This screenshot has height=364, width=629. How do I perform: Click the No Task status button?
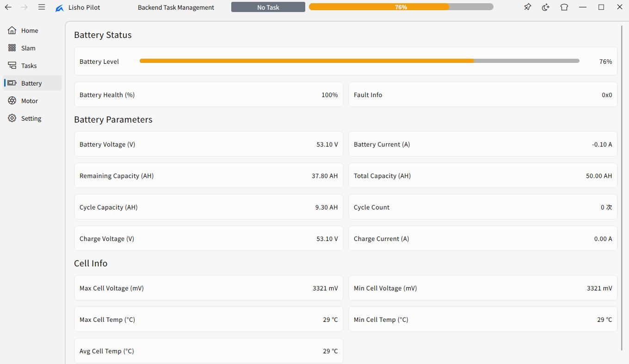(x=268, y=7)
